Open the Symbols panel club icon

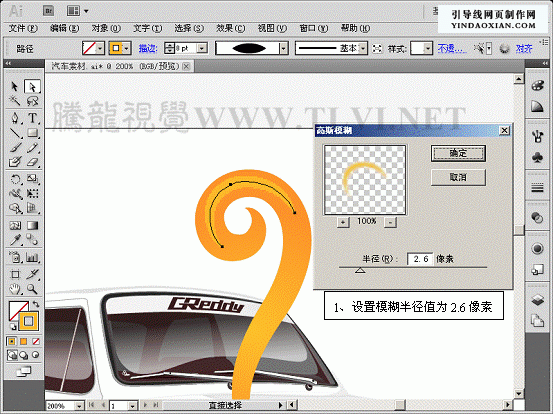tap(537, 157)
